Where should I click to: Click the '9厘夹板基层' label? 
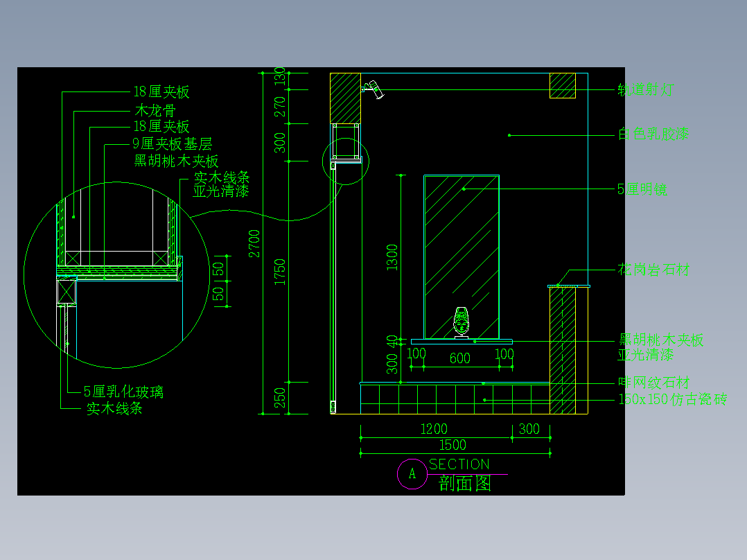[x=173, y=143]
